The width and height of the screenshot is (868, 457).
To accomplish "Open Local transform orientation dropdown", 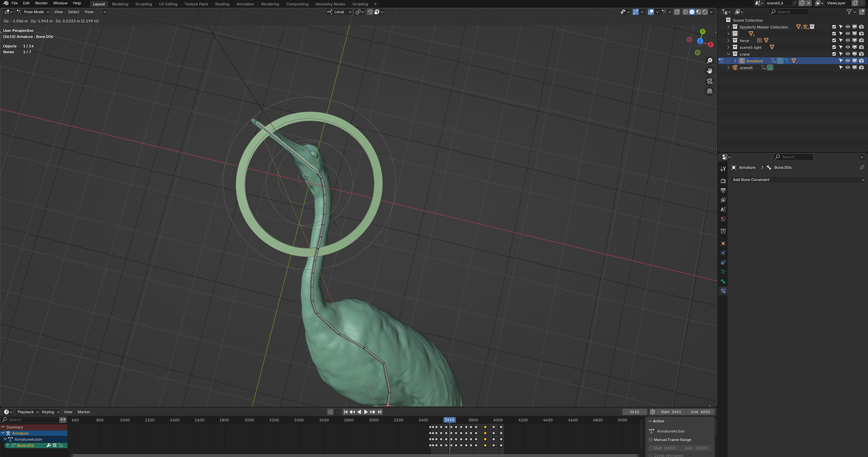I will 339,12.
